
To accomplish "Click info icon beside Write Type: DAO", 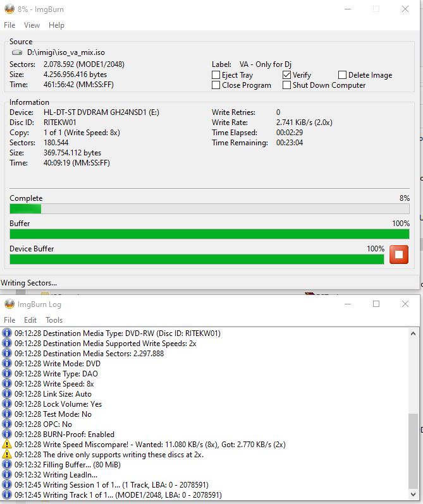I will (x=7, y=373).
